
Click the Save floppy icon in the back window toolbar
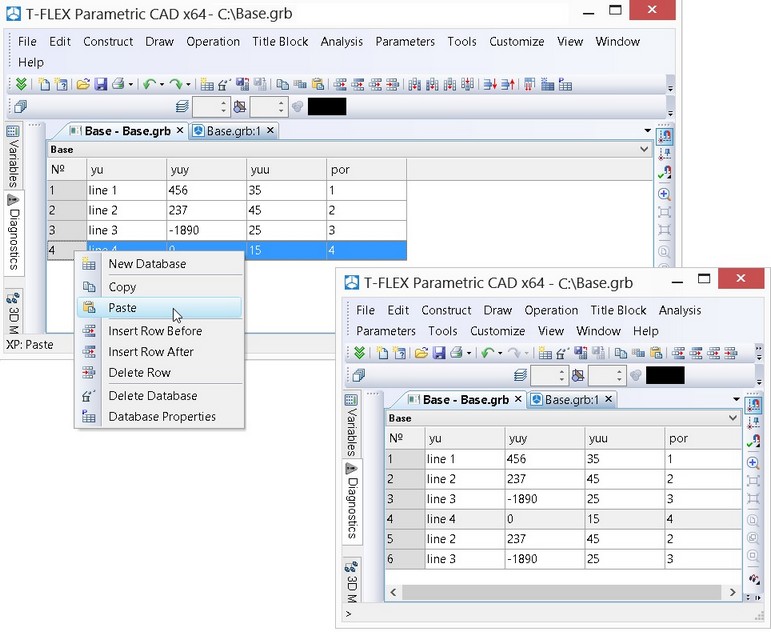coord(101,85)
